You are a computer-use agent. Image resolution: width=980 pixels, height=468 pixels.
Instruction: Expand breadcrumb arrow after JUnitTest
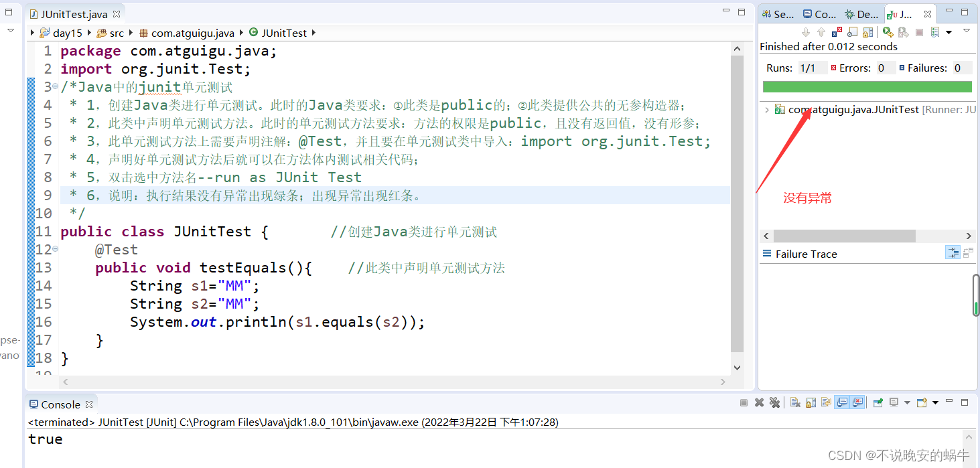(313, 33)
